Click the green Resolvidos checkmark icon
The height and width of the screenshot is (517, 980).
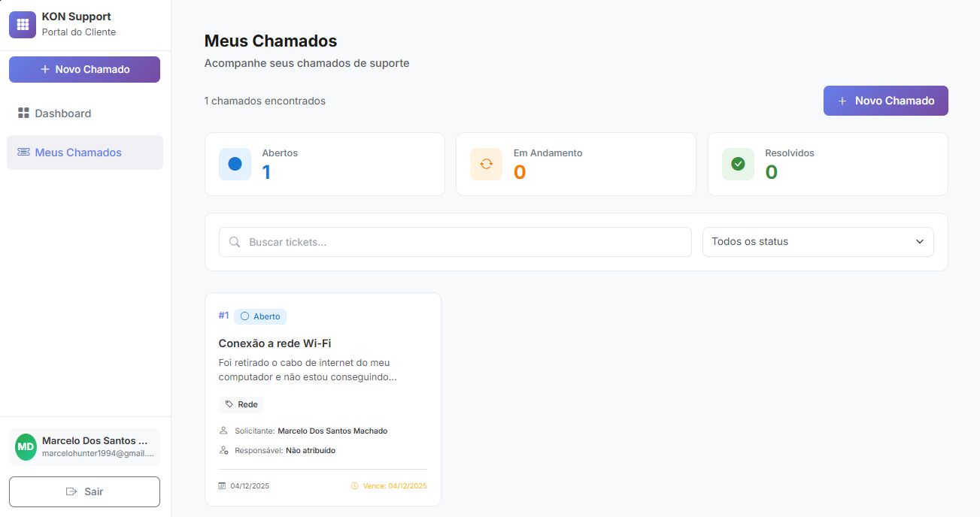point(738,164)
